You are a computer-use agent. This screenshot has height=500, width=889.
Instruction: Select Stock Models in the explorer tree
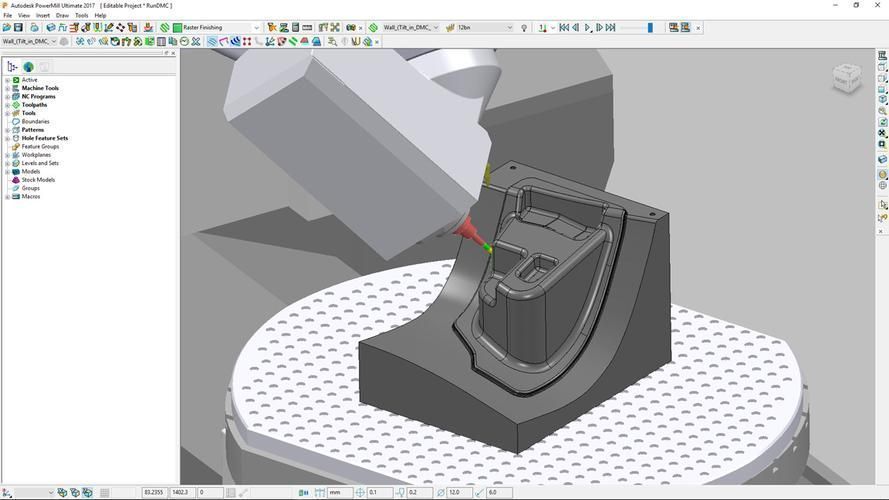click(39, 180)
